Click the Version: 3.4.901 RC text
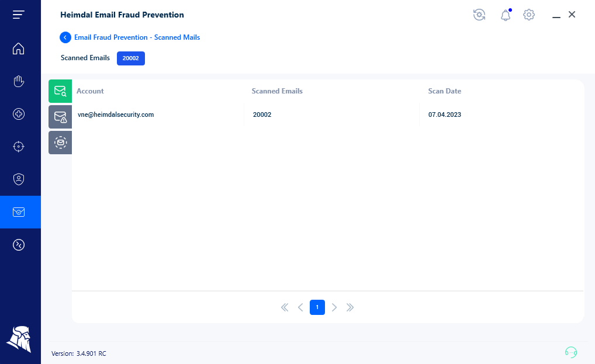The width and height of the screenshot is (595, 364). (x=79, y=353)
